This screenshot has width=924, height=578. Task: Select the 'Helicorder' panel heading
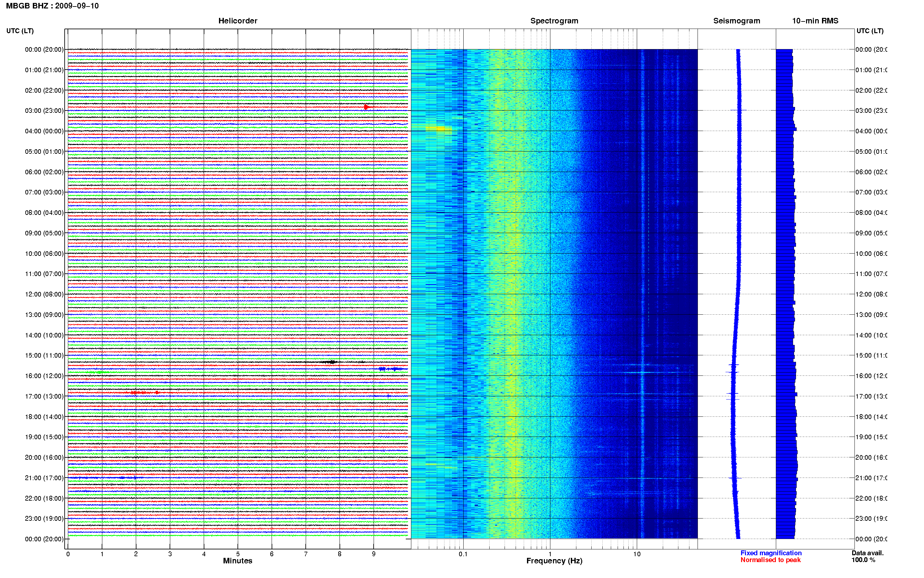click(x=237, y=21)
